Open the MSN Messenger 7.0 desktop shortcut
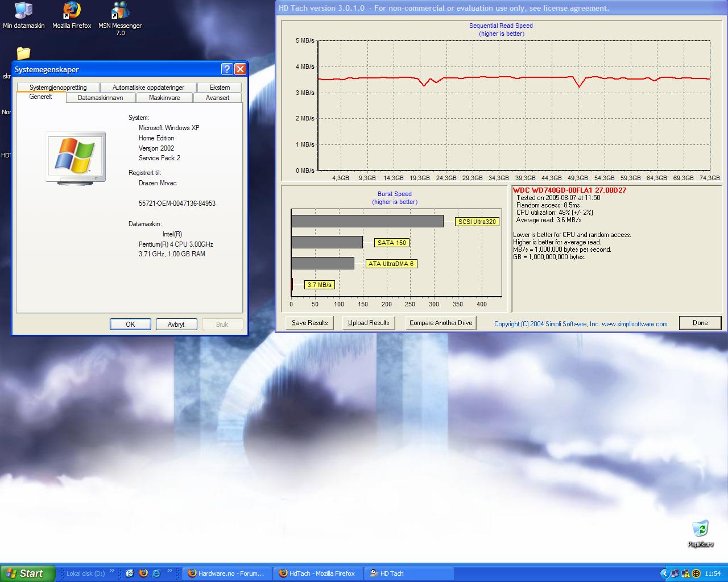The image size is (728, 582). pos(120,18)
